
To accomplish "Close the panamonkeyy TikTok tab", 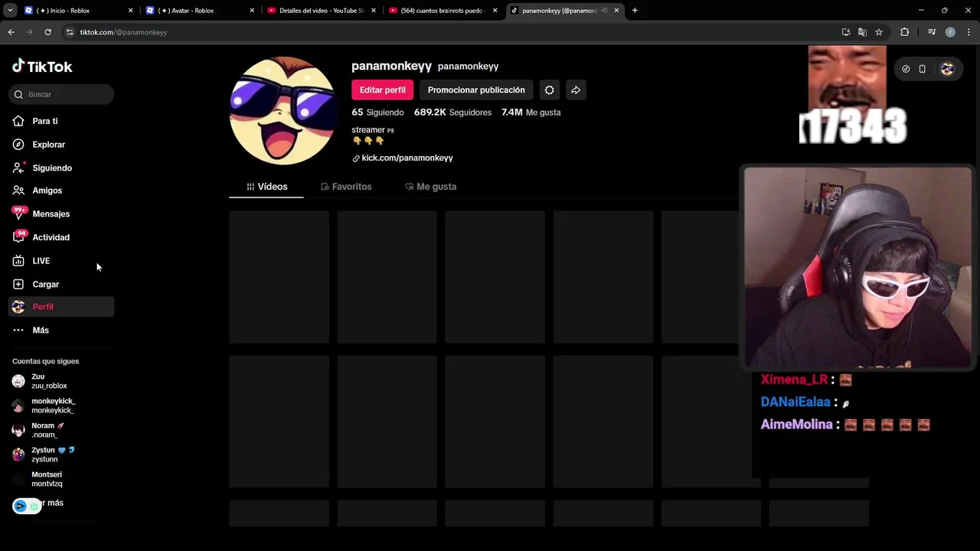I will coord(616,11).
